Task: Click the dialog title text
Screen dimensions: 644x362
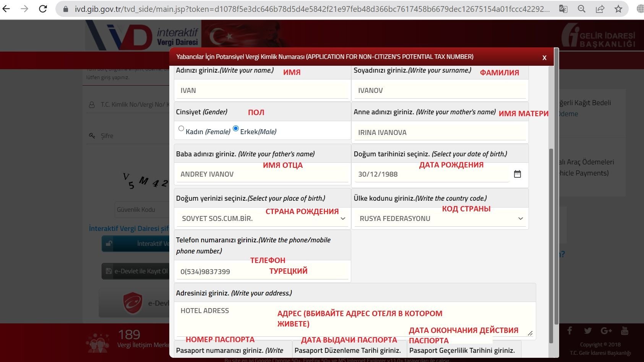Action: click(325, 57)
